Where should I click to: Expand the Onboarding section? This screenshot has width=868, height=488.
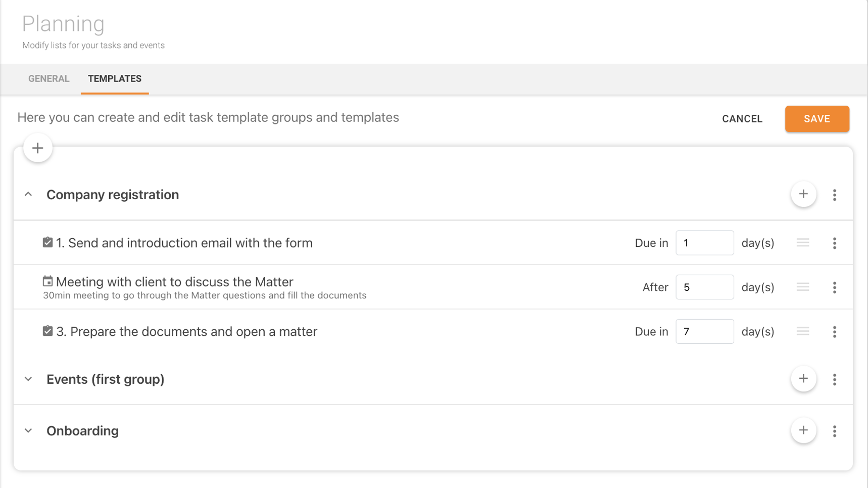[28, 430]
